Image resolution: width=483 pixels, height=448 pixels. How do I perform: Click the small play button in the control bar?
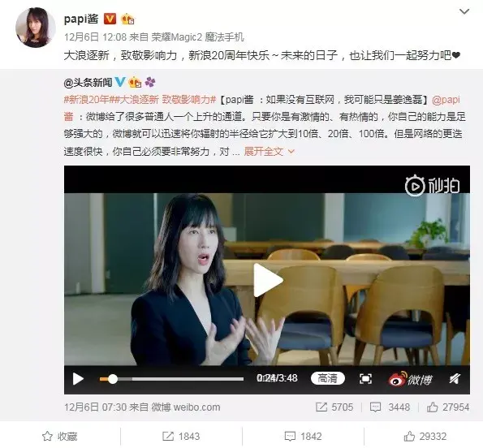point(78,379)
